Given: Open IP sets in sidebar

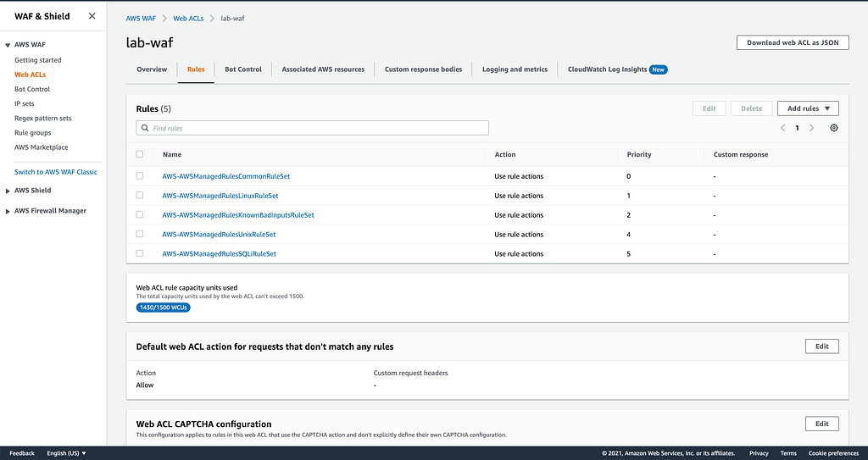Looking at the screenshot, I should [25, 103].
